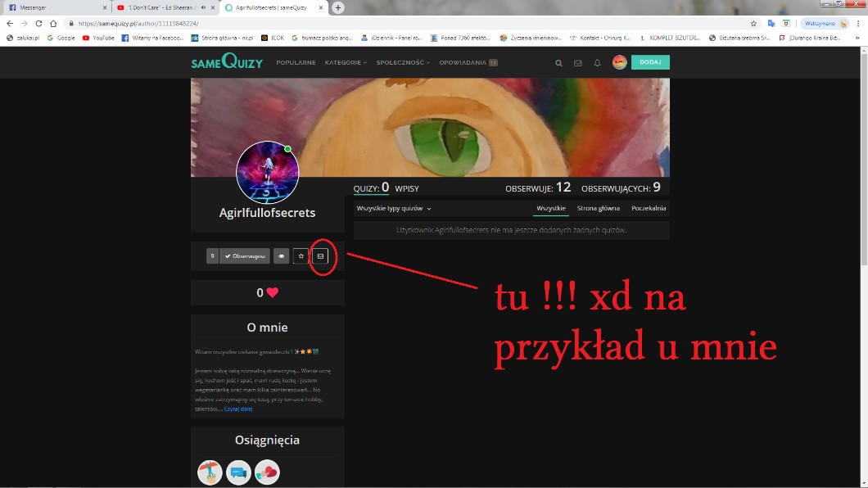This screenshot has height=488, width=868.
Task: Open notifications bell icon
Action: 597,63
